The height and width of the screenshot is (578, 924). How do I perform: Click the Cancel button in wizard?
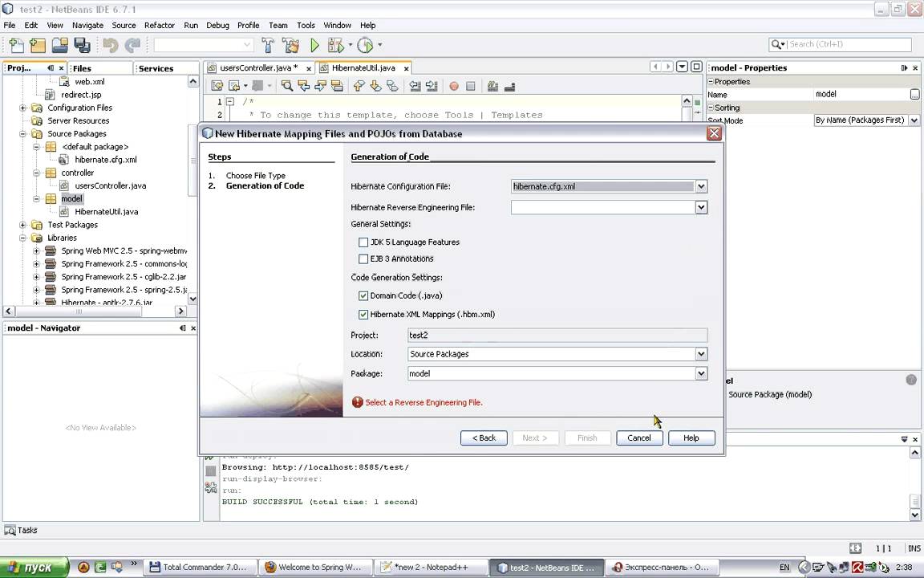pyautogui.click(x=639, y=438)
